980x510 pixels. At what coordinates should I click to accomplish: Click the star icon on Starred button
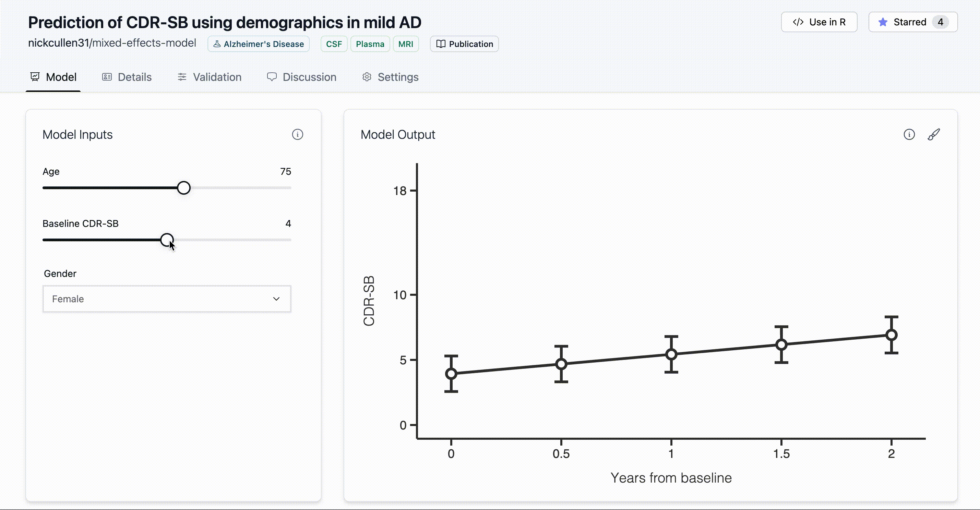[x=883, y=22]
